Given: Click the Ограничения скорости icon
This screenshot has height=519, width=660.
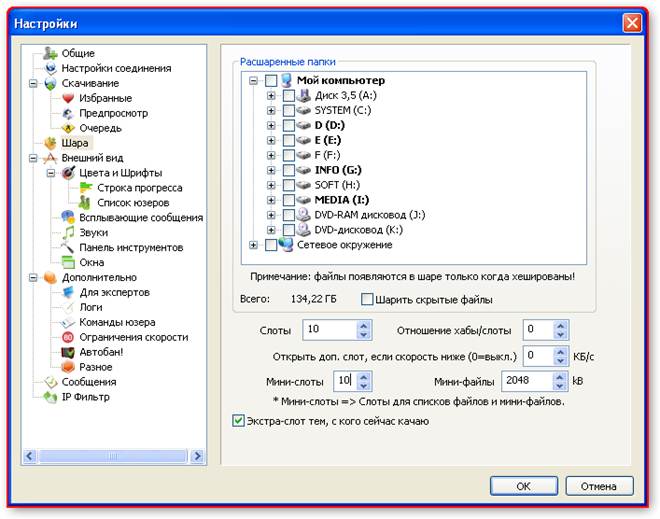Looking at the screenshot, I should tap(68, 337).
